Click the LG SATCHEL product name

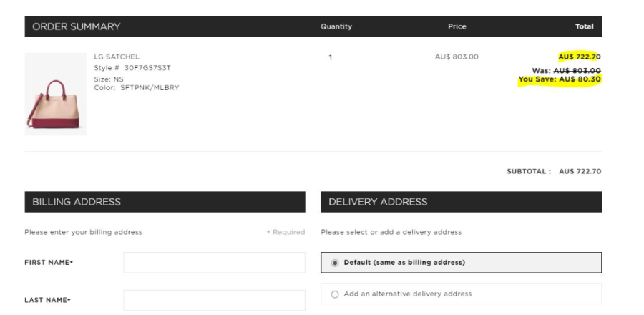pos(117,57)
